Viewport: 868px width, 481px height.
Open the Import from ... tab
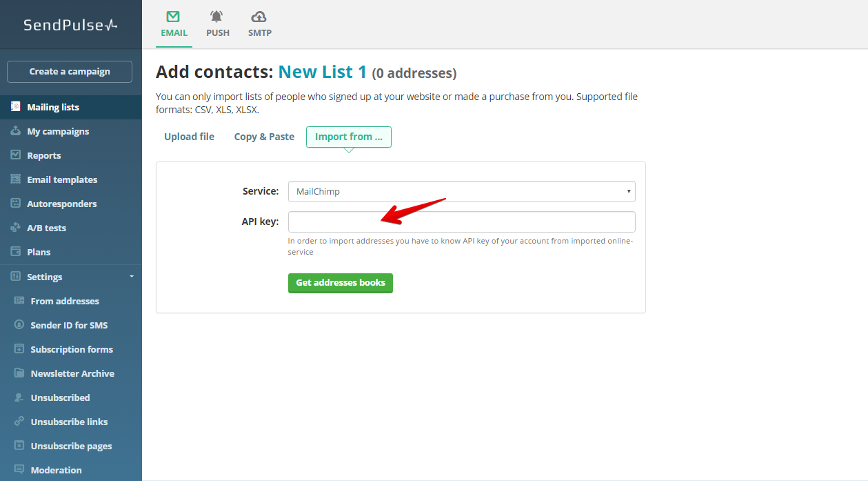pyautogui.click(x=348, y=137)
